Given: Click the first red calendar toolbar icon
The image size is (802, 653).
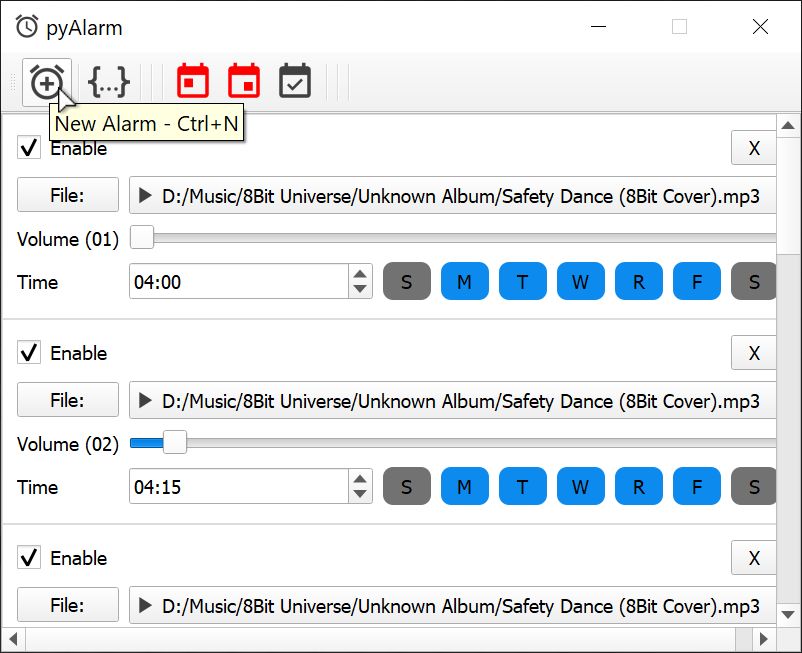Looking at the screenshot, I should (193, 81).
